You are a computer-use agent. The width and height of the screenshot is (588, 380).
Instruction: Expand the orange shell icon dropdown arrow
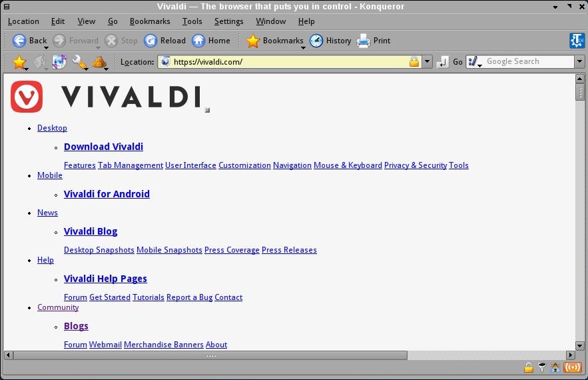point(106,69)
